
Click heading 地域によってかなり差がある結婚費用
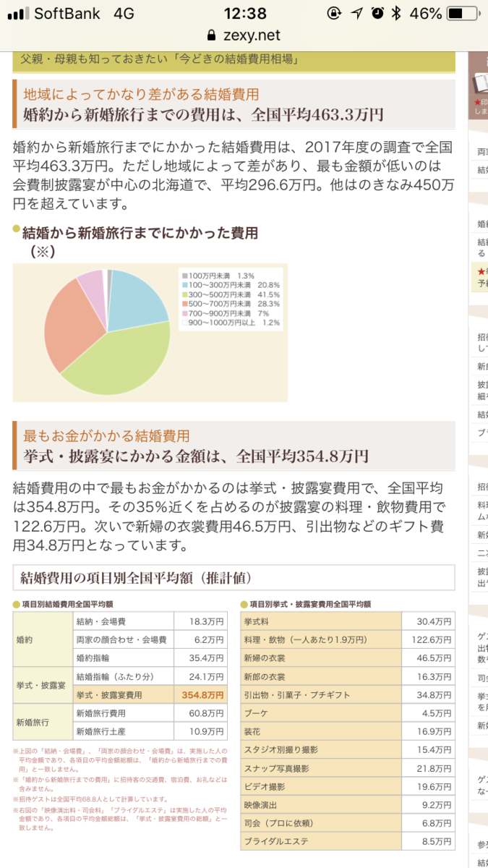tap(141, 94)
